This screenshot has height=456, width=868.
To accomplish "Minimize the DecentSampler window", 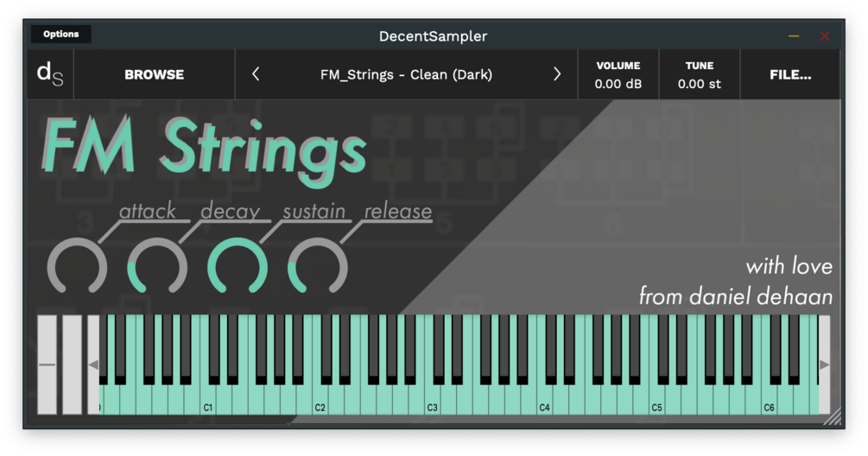I will point(793,36).
